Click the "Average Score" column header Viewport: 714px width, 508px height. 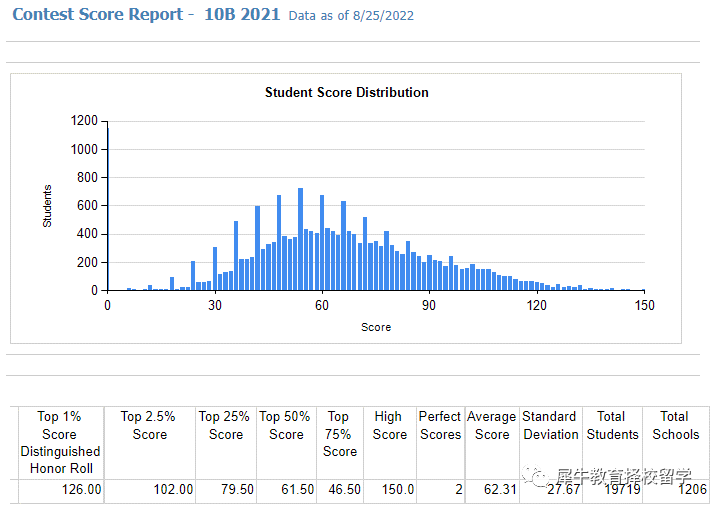click(x=492, y=425)
